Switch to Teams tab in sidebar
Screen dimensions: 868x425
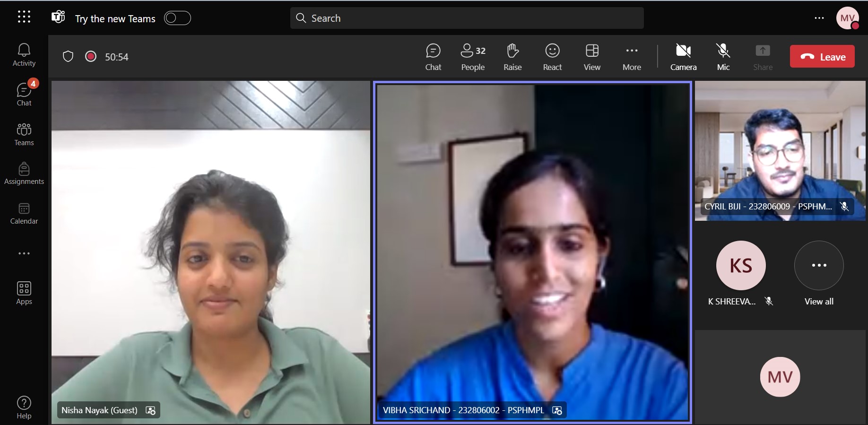[x=24, y=134]
